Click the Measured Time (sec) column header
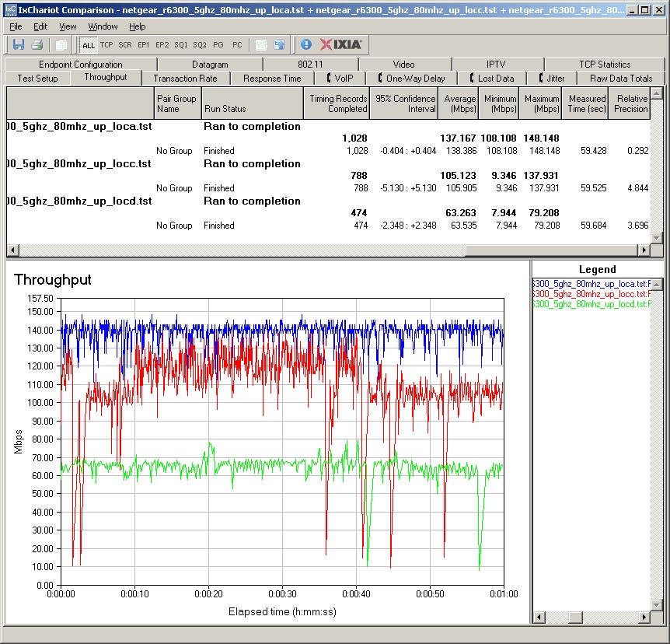The height and width of the screenshot is (644, 670). click(585, 103)
